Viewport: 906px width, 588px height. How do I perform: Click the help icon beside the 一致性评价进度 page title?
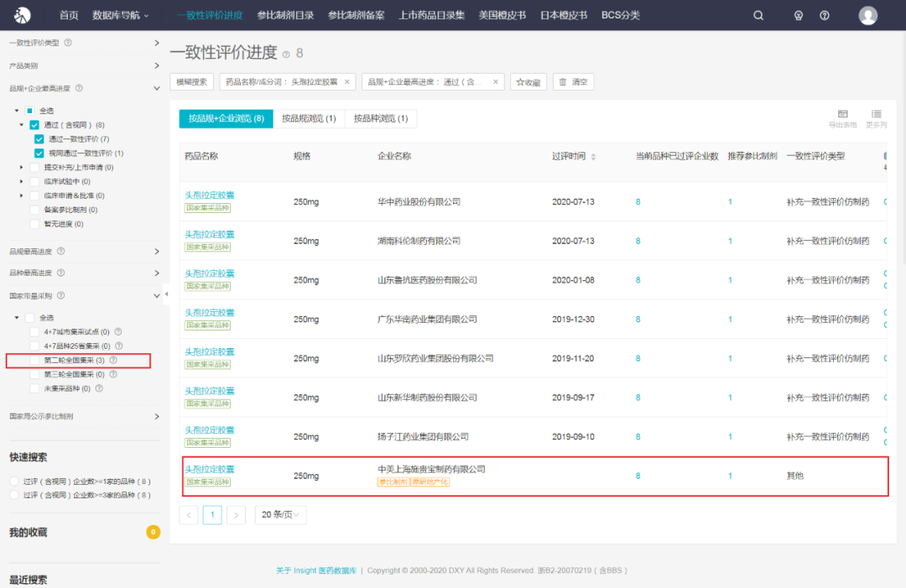pos(286,55)
